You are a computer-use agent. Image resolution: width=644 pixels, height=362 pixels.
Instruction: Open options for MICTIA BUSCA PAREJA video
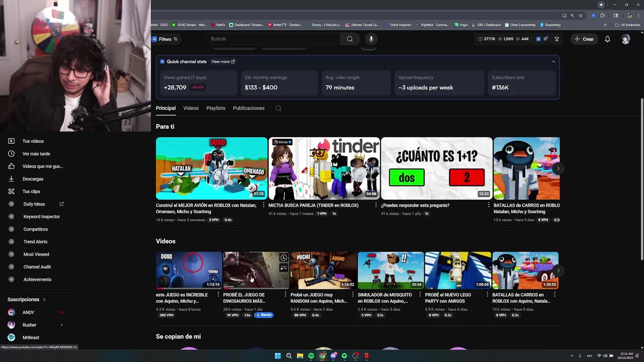pos(376,205)
